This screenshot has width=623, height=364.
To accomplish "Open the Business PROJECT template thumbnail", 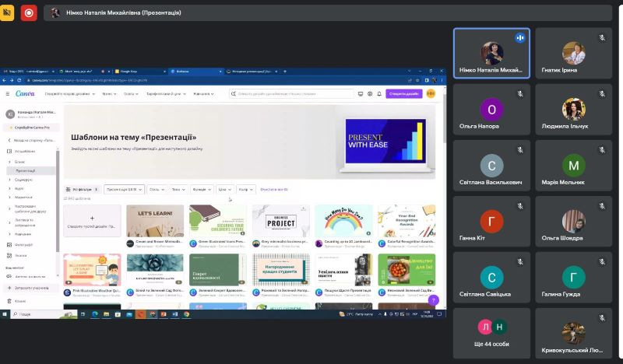I will (x=281, y=221).
